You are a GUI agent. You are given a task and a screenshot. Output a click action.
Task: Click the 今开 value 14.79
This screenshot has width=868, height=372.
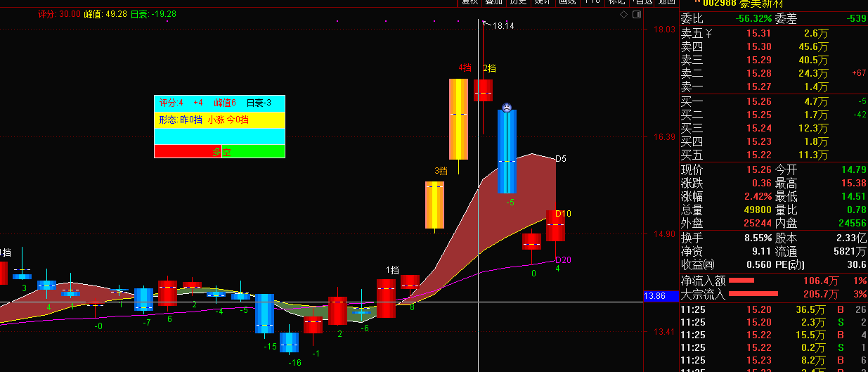pos(853,169)
